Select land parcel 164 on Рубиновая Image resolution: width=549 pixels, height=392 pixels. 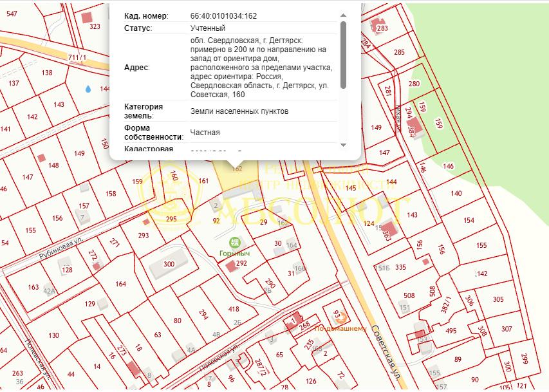coord(121,284)
